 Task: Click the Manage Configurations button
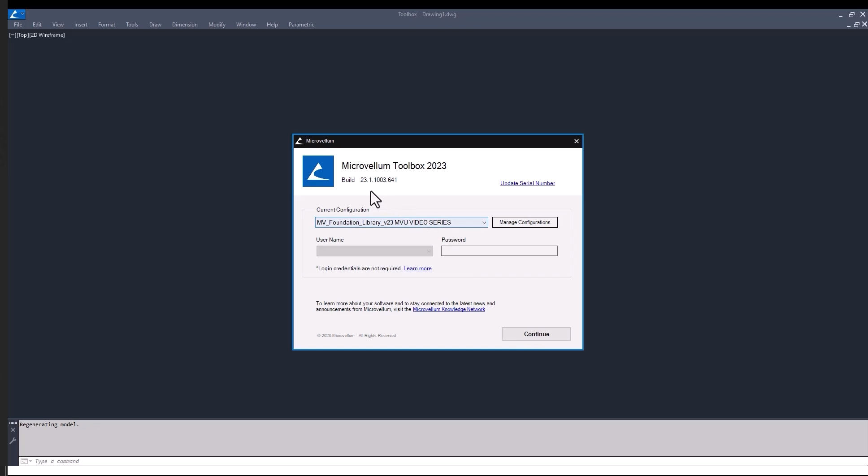coord(525,222)
